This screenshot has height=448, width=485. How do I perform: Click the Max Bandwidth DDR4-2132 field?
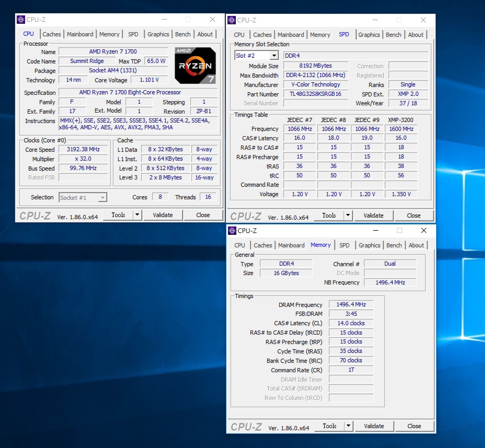[316, 75]
